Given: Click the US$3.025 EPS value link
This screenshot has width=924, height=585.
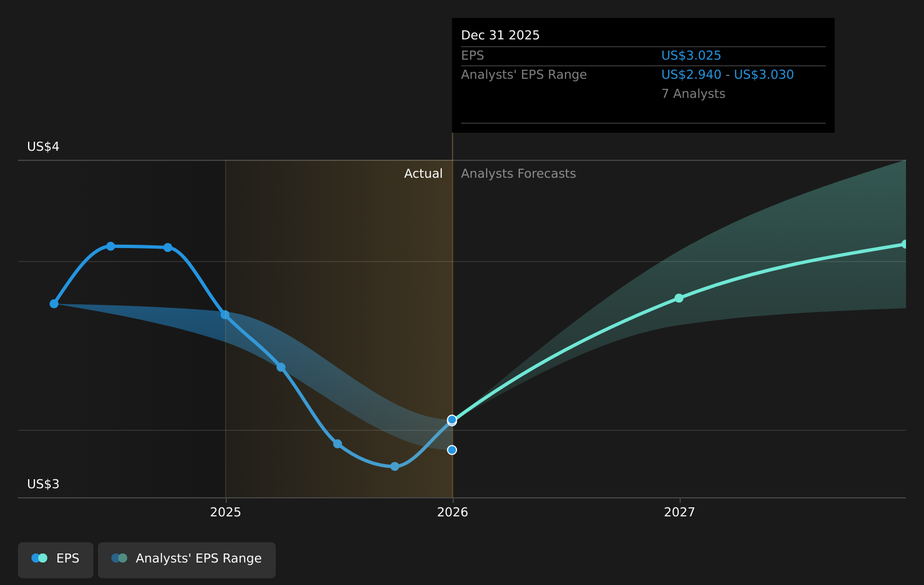Looking at the screenshot, I should click(691, 55).
